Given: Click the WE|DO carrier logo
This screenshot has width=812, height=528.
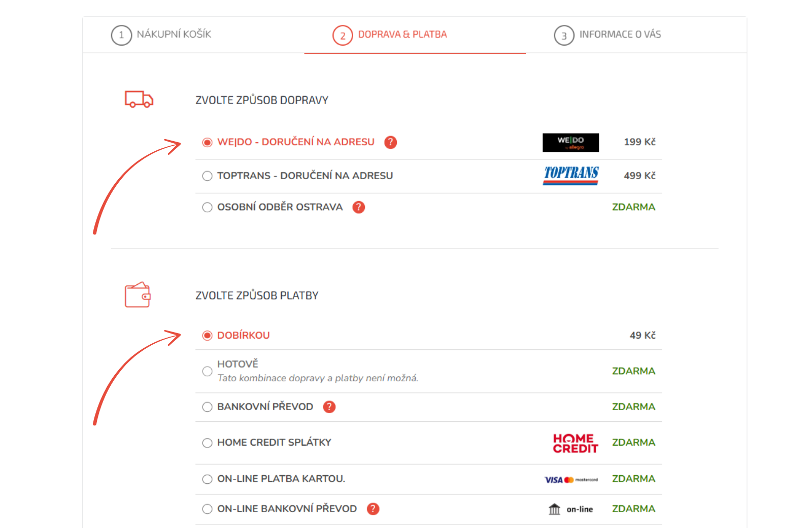Looking at the screenshot, I should click(x=570, y=143).
